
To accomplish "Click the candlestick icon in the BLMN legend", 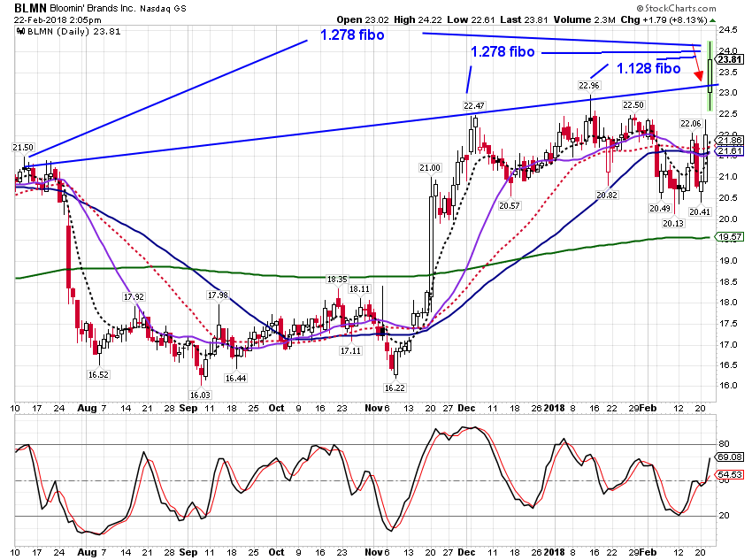I will [20, 32].
